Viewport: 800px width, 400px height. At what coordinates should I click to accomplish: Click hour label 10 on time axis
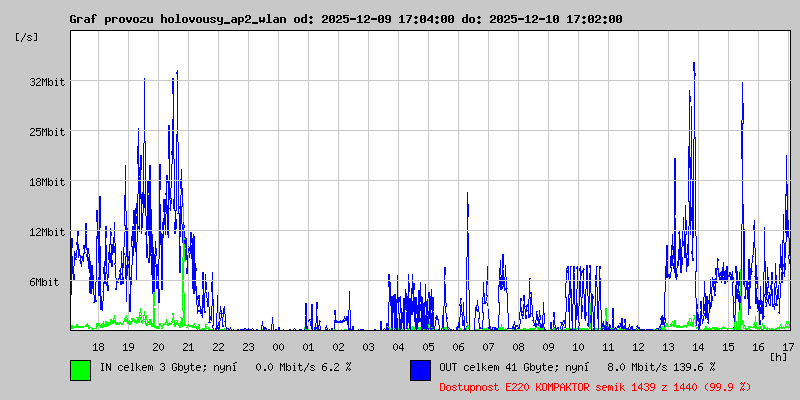[x=579, y=347]
